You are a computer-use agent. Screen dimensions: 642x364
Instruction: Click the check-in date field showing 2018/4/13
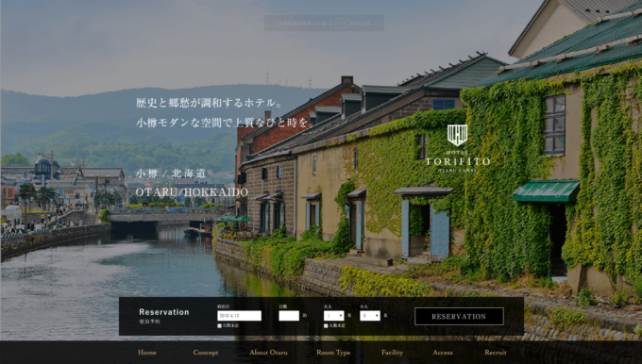click(239, 316)
